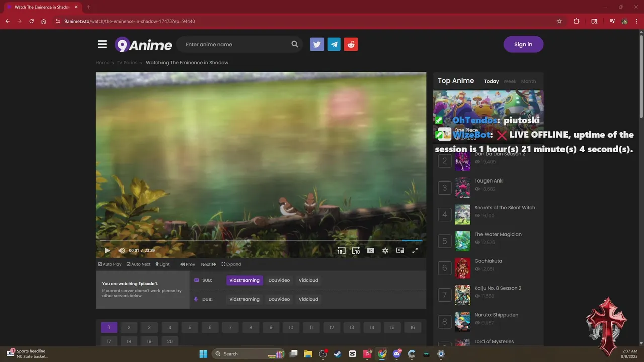Click the video progress bar
The image size is (644, 362).
[x=261, y=241]
